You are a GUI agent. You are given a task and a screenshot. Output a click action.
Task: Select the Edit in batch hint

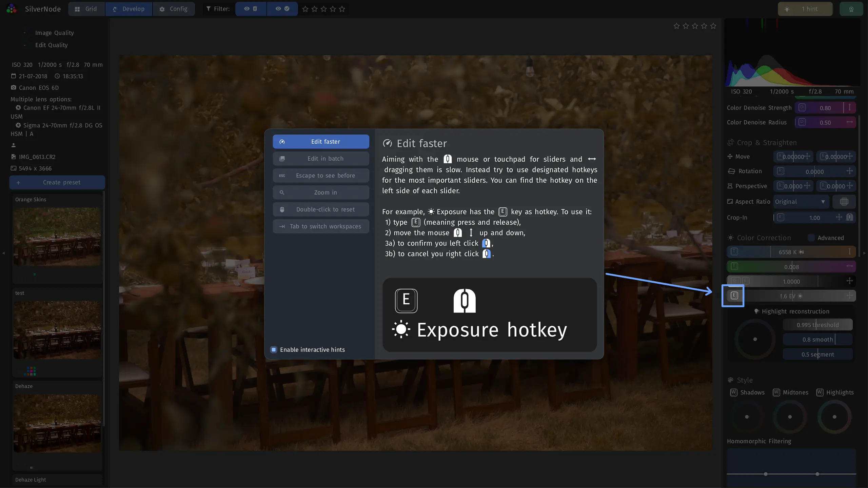click(x=321, y=159)
